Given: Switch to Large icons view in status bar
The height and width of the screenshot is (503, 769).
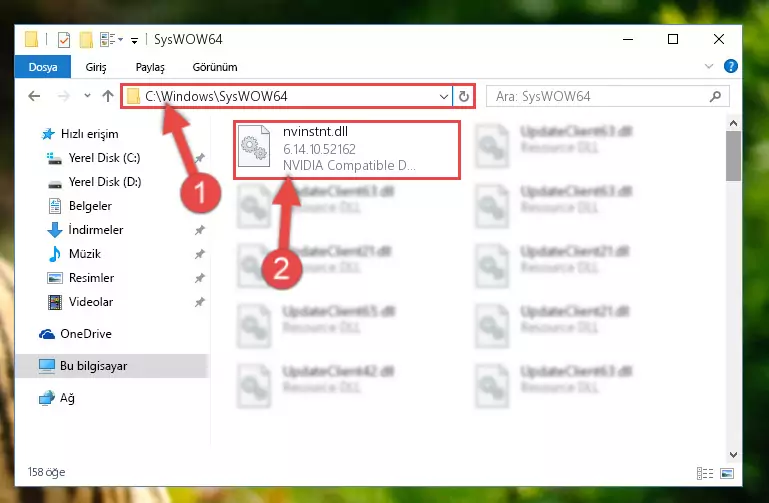Looking at the screenshot, I should click(727, 473).
